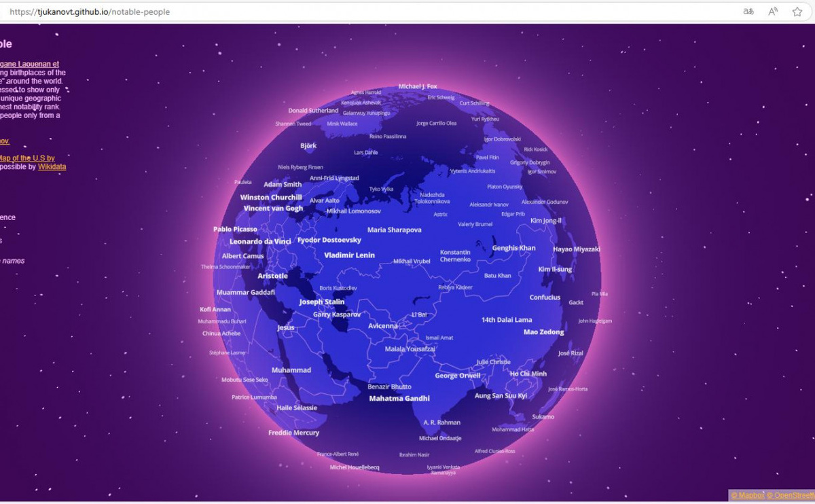Viewport: 815px width, 504px height.
Task: Click the Maria Sharapova label
Action: [395, 230]
